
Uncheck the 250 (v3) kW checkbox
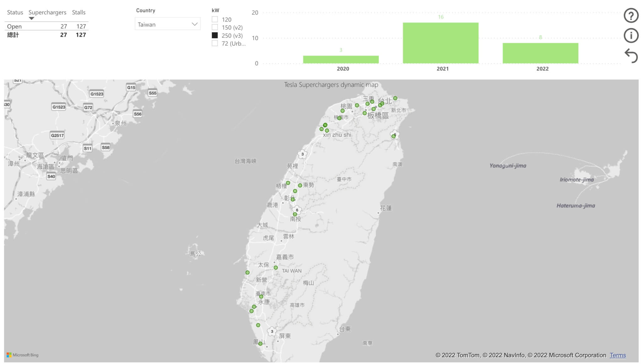coord(215,35)
